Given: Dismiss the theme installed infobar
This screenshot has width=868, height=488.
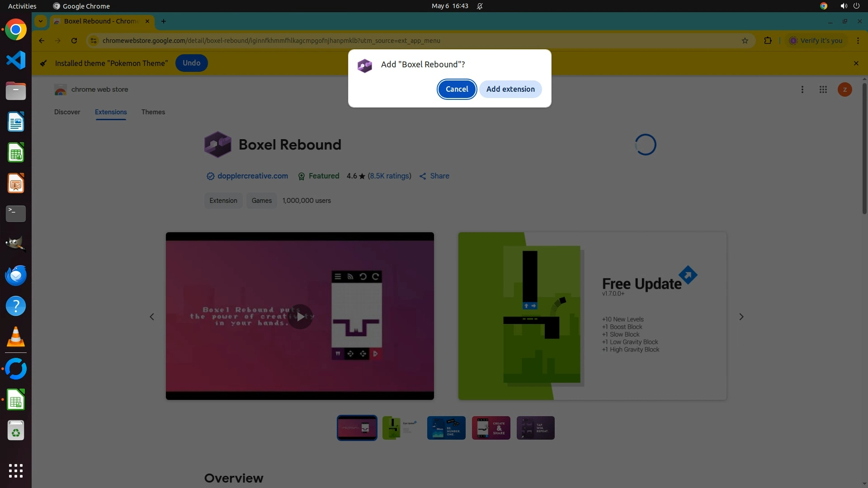Looking at the screenshot, I should coord(856,63).
